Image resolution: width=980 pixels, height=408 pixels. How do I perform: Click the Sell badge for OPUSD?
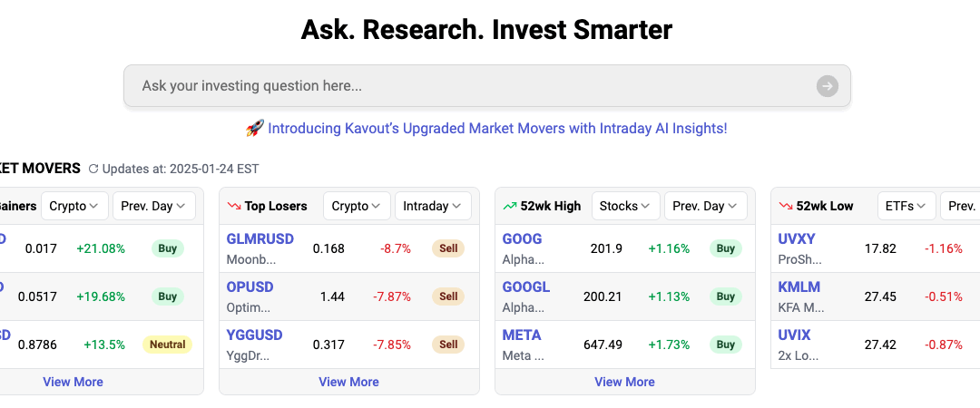448,296
